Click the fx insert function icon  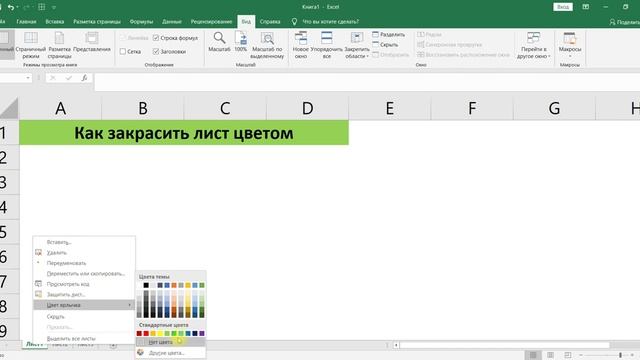coord(84,78)
